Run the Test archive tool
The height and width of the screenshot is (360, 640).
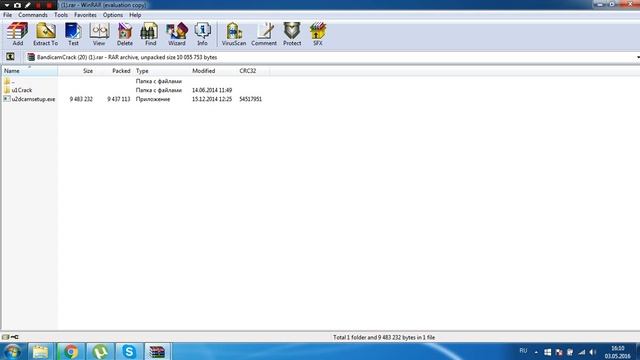(x=73, y=33)
